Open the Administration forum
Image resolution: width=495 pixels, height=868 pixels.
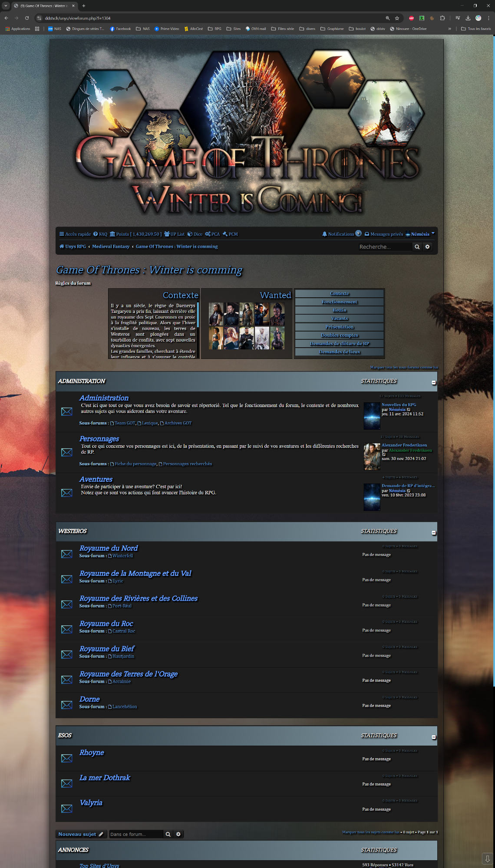pyautogui.click(x=104, y=398)
